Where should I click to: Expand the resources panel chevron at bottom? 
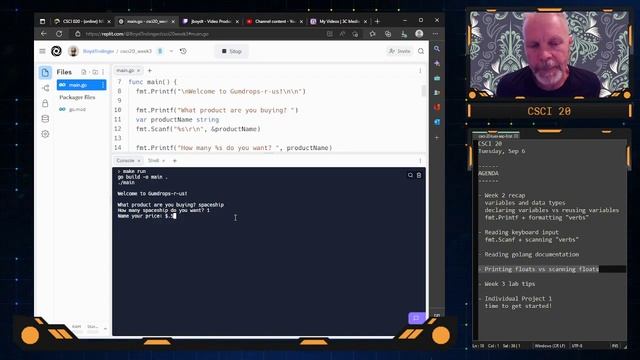tap(105, 328)
